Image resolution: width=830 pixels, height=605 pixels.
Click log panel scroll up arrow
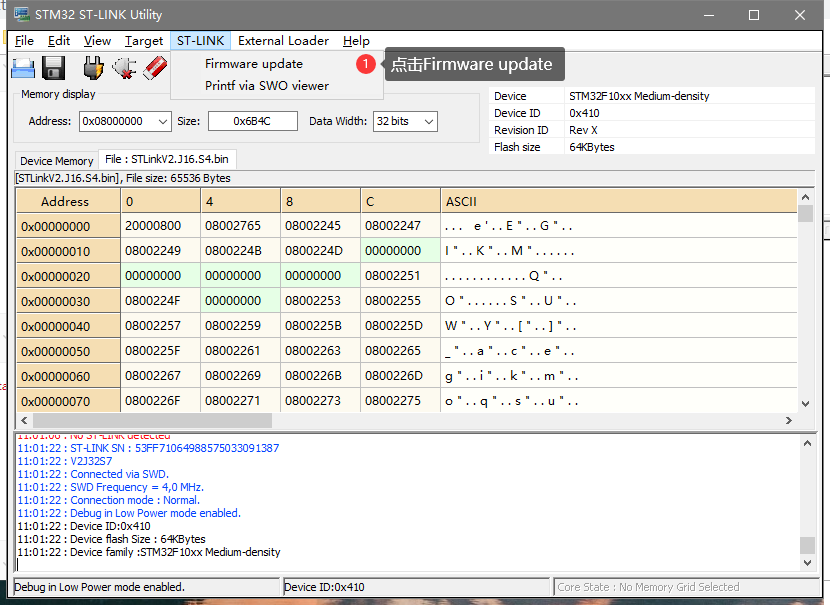807,444
